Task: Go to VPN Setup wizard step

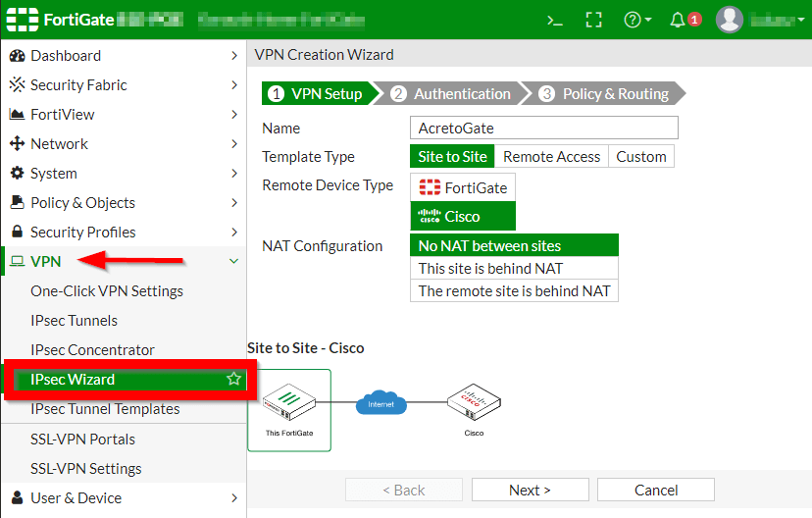Action: click(x=321, y=94)
